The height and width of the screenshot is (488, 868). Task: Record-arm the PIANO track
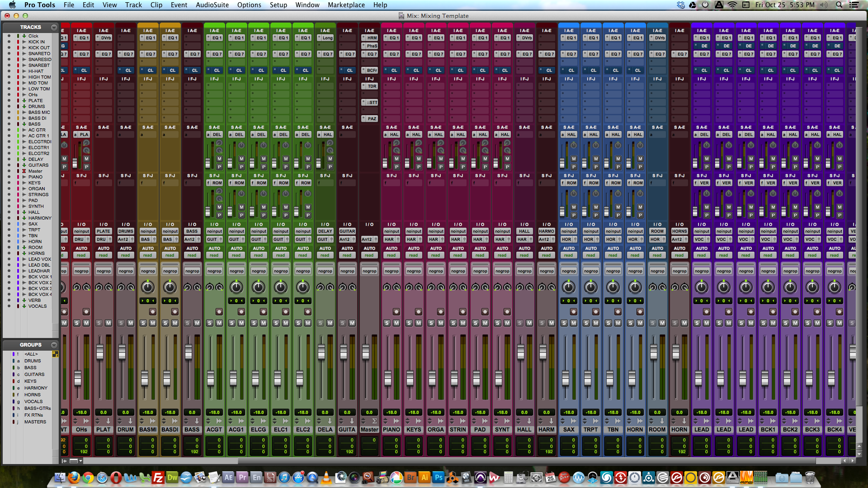point(396,311)
